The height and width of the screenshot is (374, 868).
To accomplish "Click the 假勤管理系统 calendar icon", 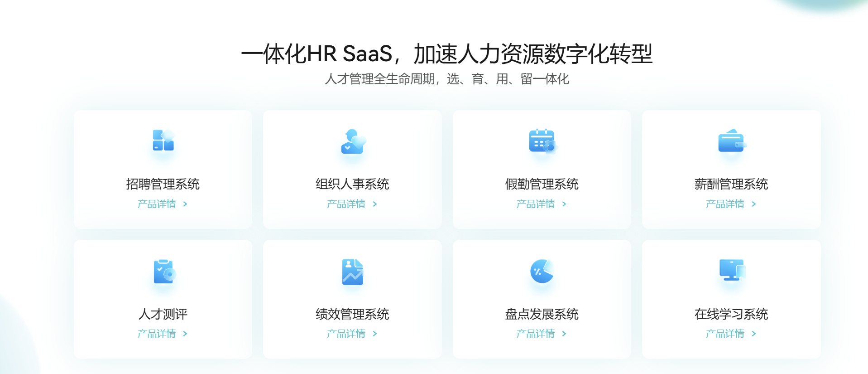I will coord(542,141).
